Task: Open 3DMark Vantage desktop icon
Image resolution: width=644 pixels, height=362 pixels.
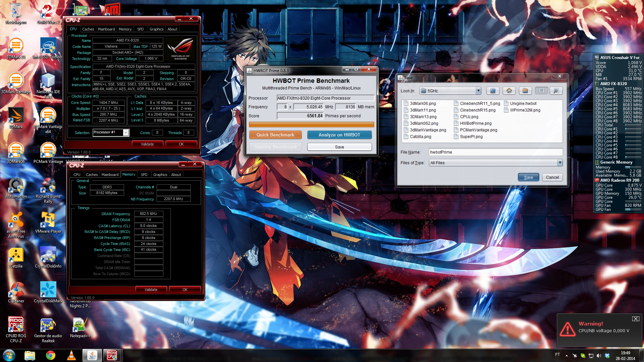Action: 16,83
